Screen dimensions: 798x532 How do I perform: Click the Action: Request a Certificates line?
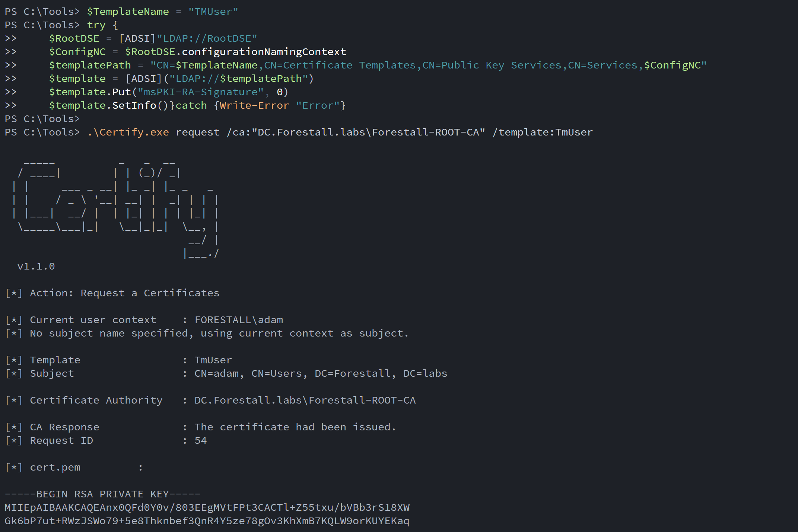124,293
